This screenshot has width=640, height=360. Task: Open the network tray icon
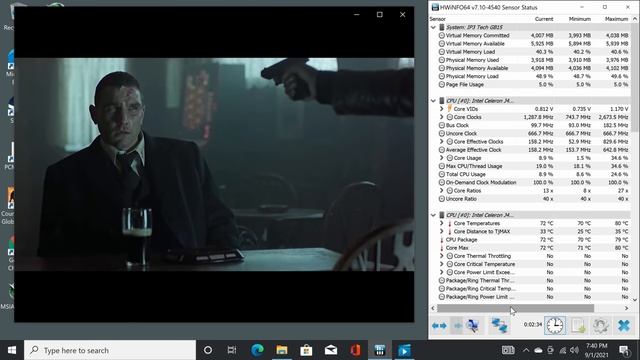pos(562,350)
